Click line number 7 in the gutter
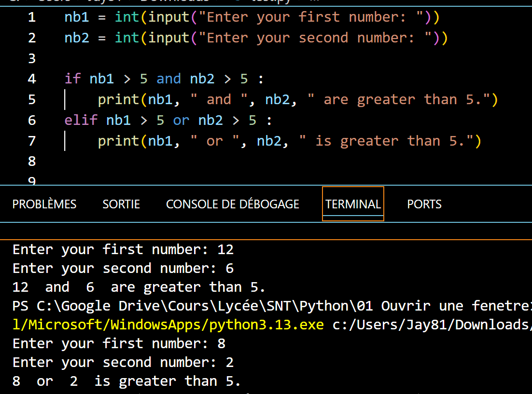Image resolution: width=532 pixels, height=394 pixels. 32,141
